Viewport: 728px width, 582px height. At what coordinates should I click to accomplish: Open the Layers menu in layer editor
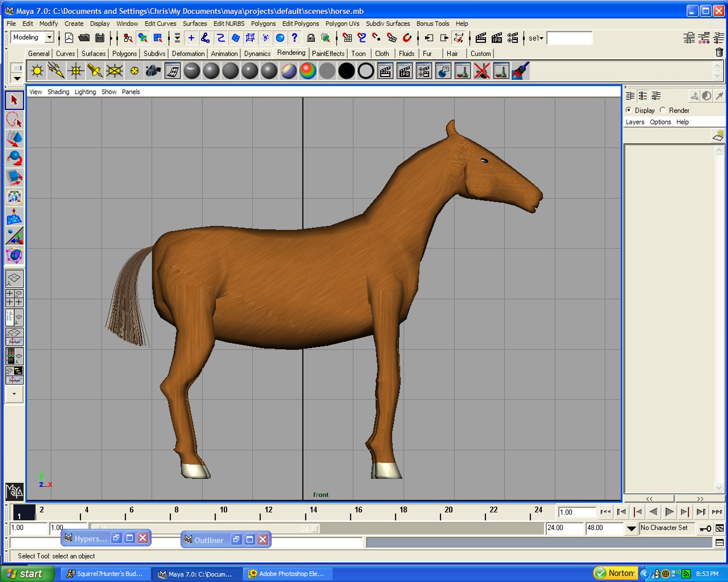pos(635,122)
